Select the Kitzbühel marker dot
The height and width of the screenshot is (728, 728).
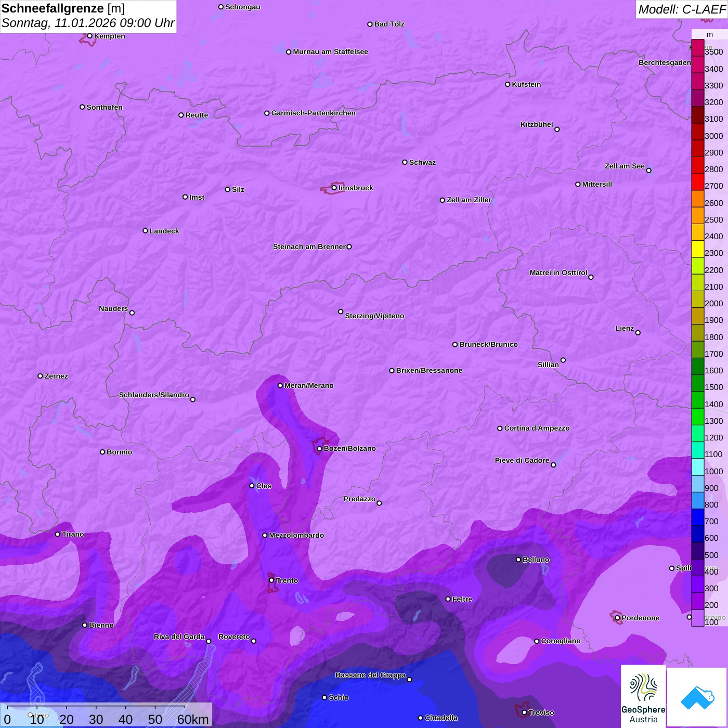557,129
